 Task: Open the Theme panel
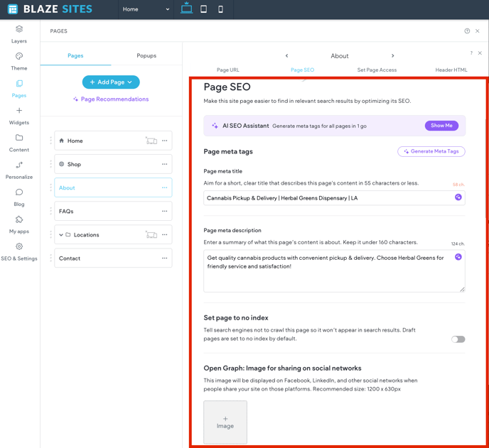(x=19, y=61)
